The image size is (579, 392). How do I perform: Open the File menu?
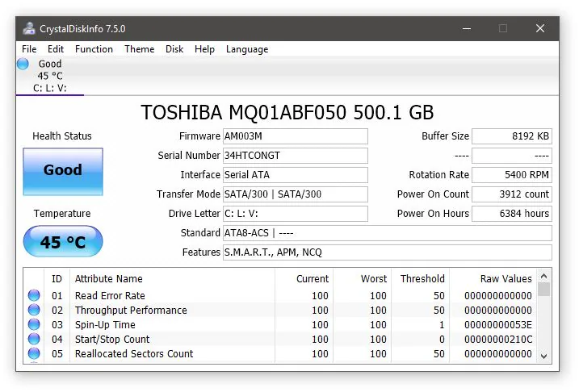pyautogui.click(x=29, y=49)
